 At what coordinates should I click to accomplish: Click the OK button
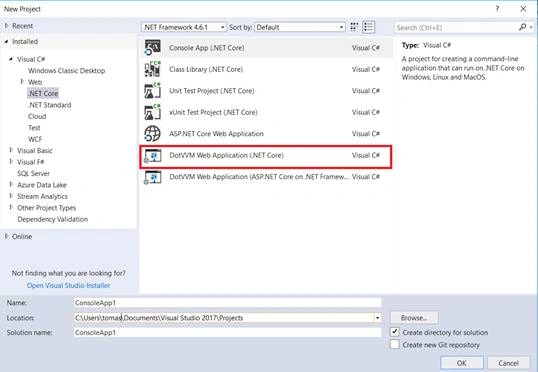click(461, 363)
